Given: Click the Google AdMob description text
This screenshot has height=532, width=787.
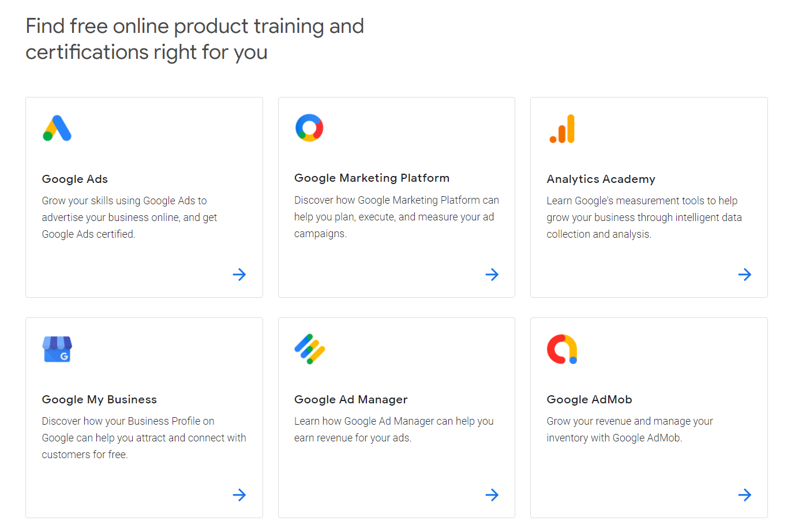Looking at the screenshot, I should (629, 430).
